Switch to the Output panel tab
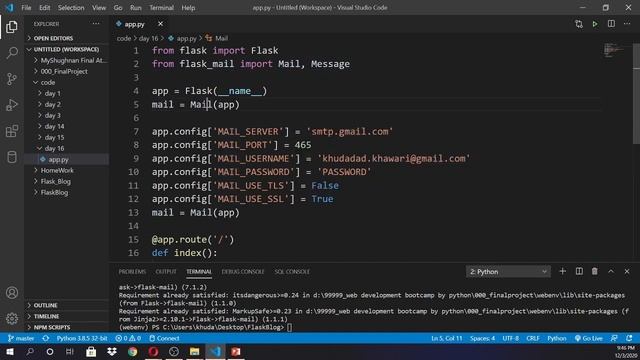 point(166,271)
